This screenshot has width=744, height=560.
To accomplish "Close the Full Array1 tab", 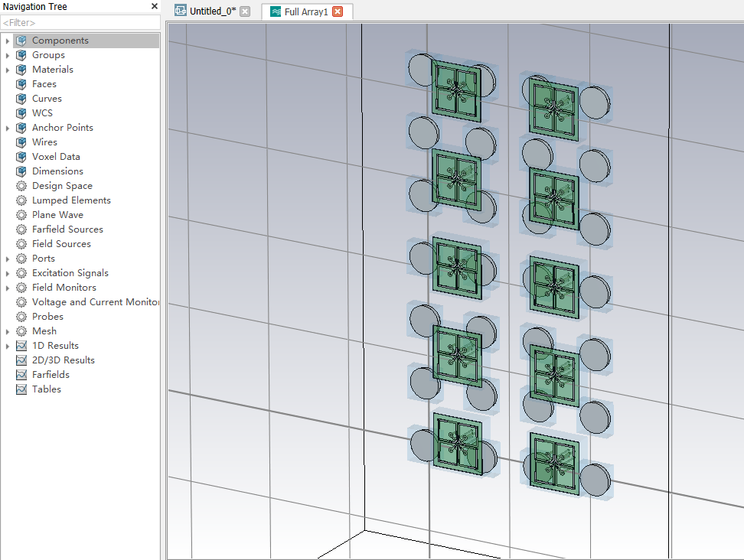I will pos(338,11).
